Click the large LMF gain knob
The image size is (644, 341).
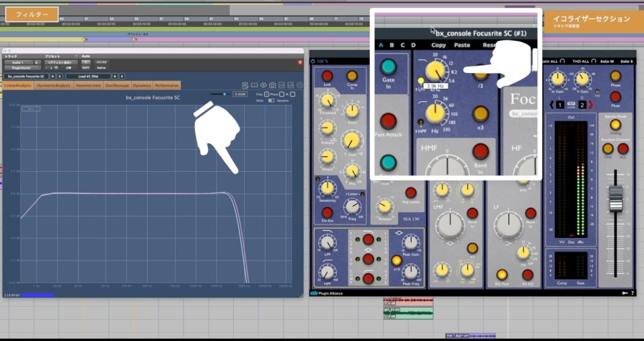450,226
